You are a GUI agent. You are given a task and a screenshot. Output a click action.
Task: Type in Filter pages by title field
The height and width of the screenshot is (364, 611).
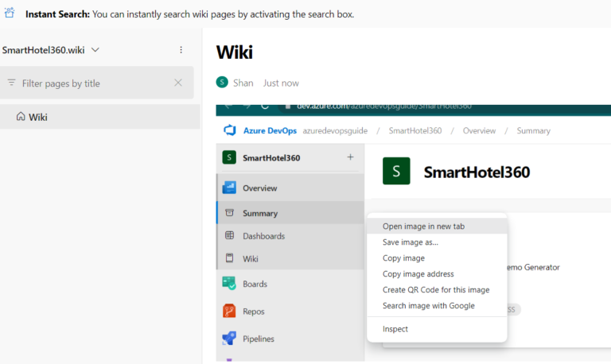click(91, 83)
